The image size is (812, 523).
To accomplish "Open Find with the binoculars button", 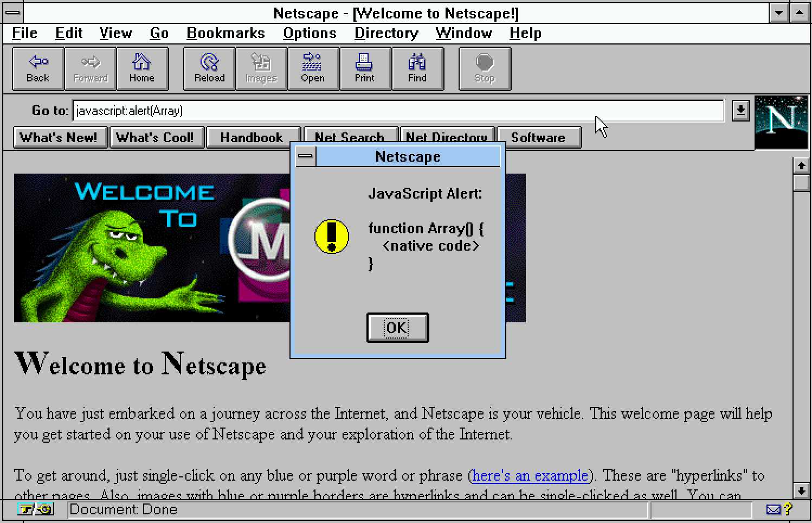I will pyautogui.click(x=417, y=69).
